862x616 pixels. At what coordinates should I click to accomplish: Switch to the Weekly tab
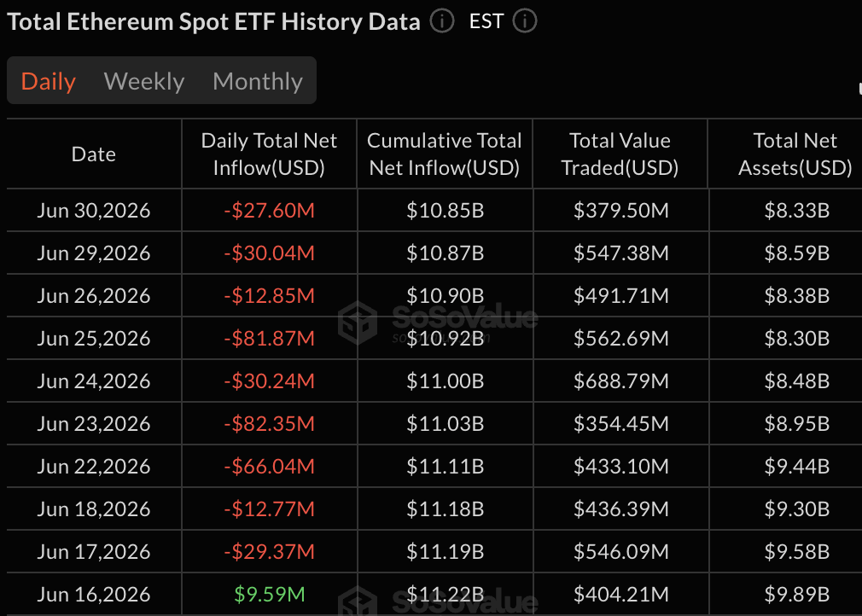coord(144,81)
